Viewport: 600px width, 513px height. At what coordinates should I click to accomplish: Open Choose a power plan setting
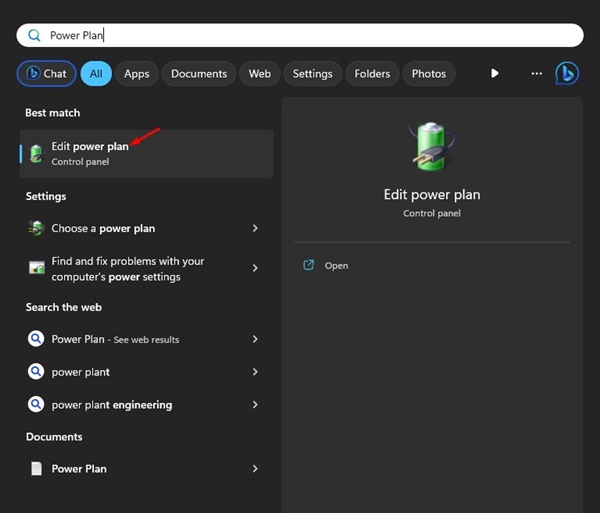pos(147,228)
